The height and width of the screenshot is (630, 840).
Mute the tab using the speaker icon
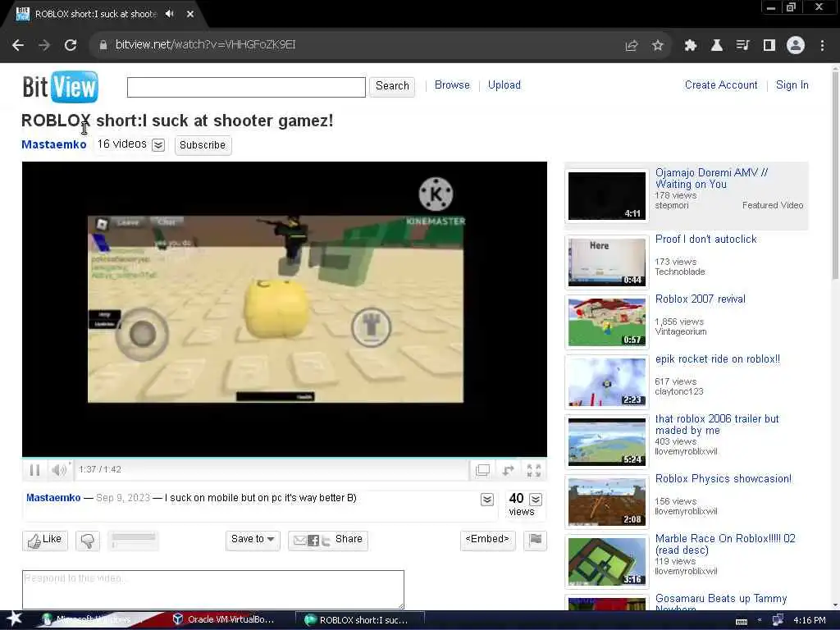click(x=170, y=14)
